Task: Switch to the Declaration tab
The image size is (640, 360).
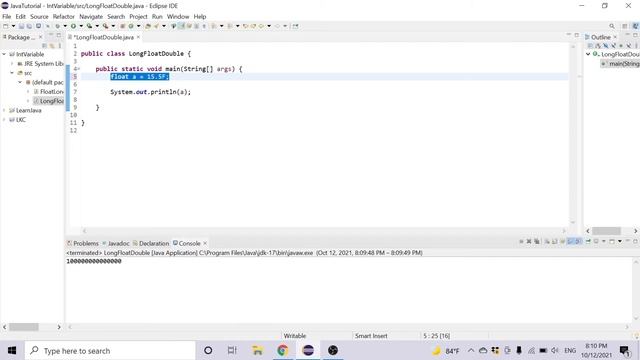Action: (151, 243)
